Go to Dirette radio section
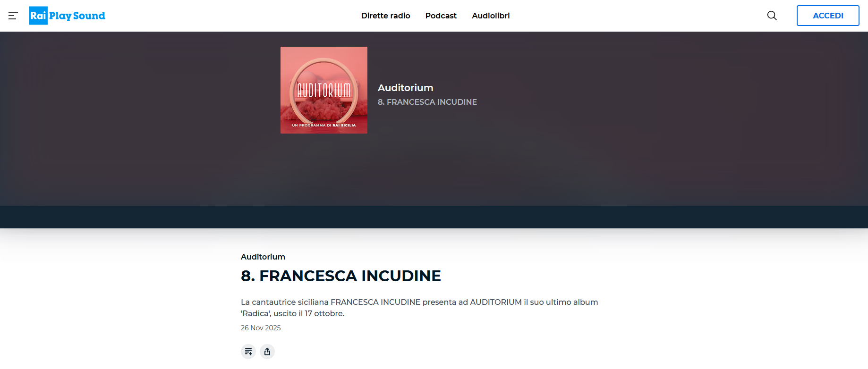This screenshot has height=369, width=868. click(385, 16)
